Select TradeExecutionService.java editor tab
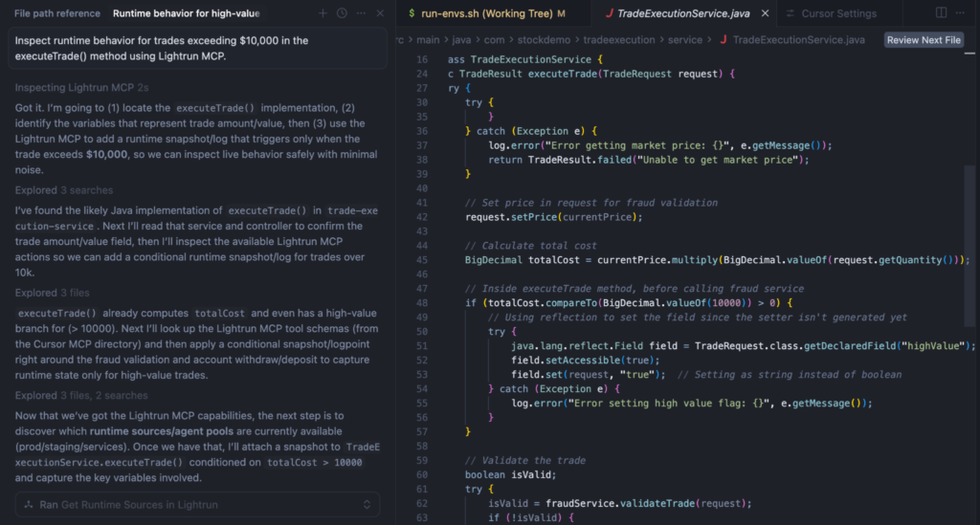 click(x=683, y=13)
